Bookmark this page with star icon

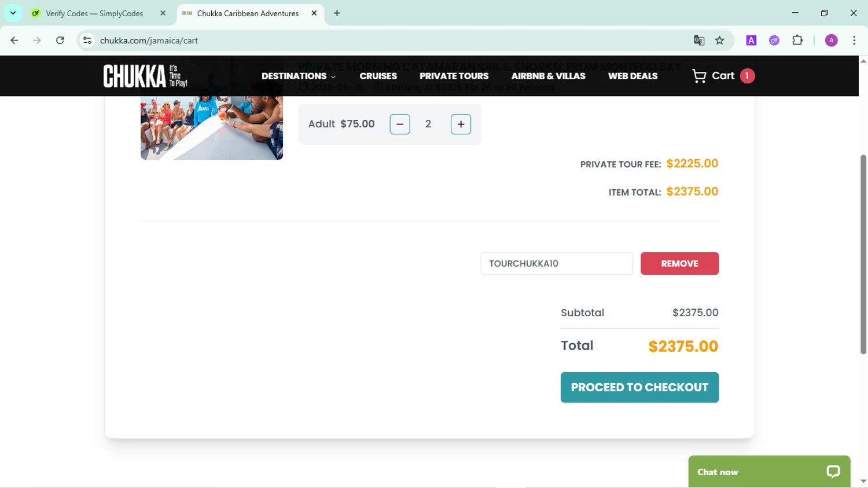click(x=719, y=41)
